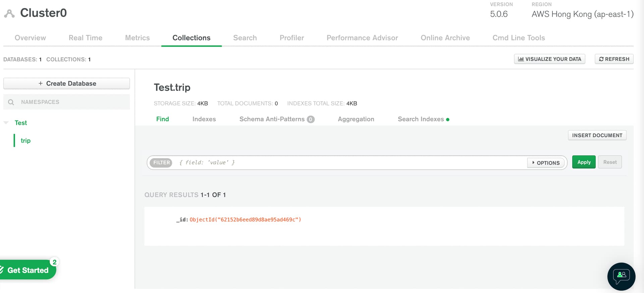Click Create Database button

click(x=67, y=83)
